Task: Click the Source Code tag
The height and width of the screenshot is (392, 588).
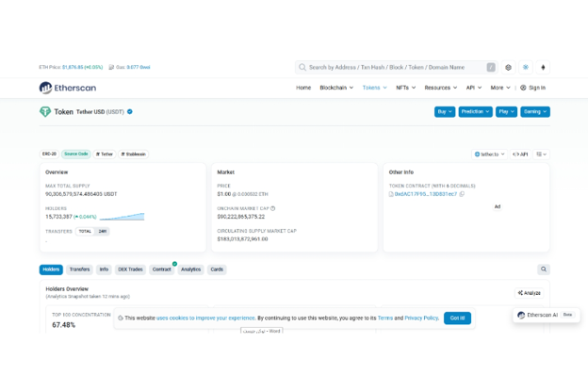Action: [76, 155]
